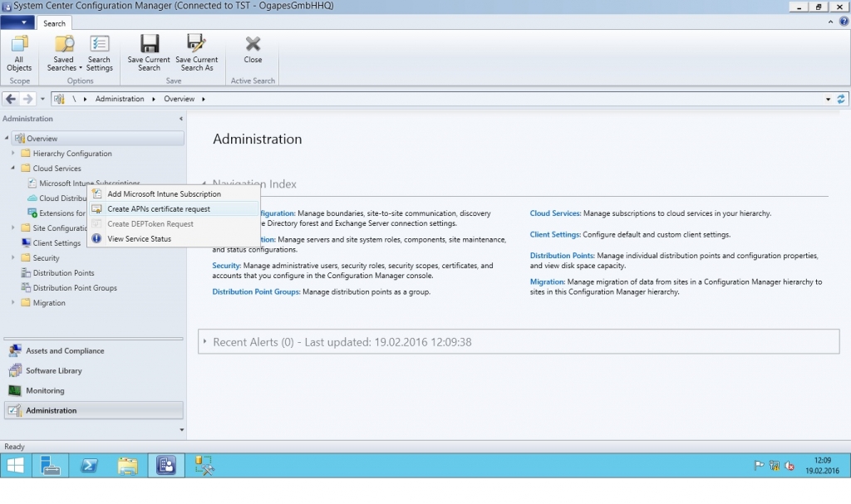The height and width of the screenshot is (504, 851).
Task: Follow the Client Settings link in the index
Action: (554, 235)
